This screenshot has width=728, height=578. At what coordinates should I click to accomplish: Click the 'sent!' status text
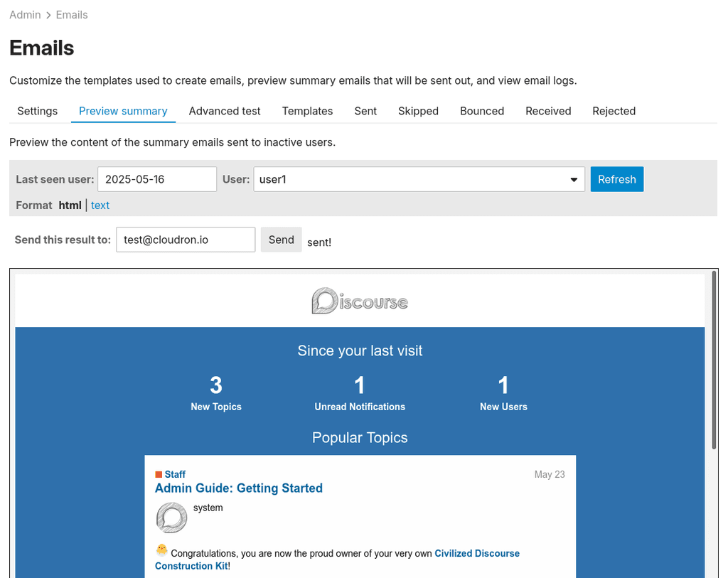click(x=319, y=242)
